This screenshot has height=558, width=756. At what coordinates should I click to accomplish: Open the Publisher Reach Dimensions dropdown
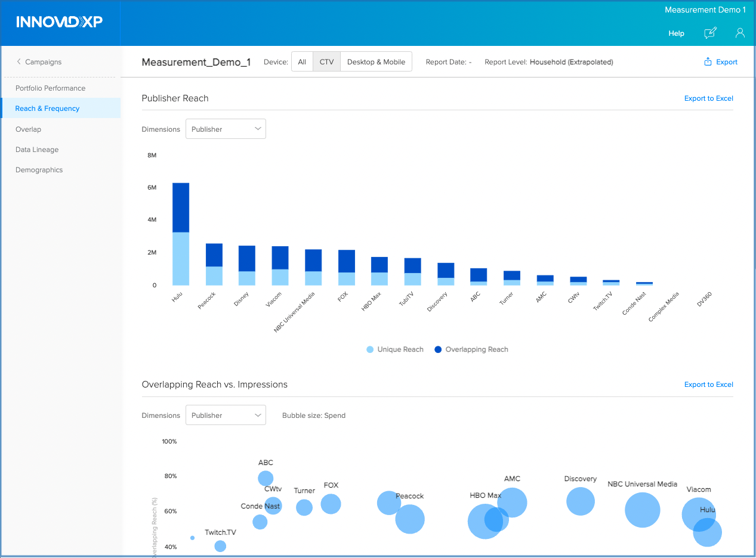pyautogui.click(x=226, y=129)
